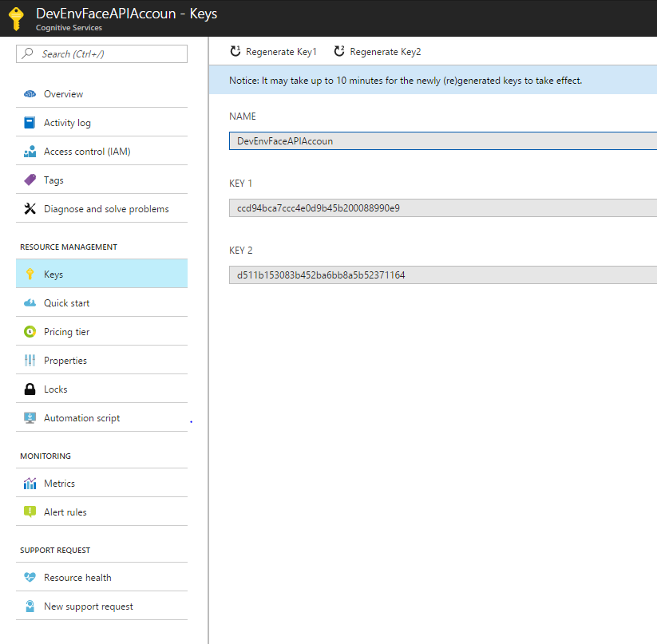Click the Overview cloud icon
Image resolution: width=657 pixels, height=644 pixels.
pyautogui.click(x=30, y=94)
